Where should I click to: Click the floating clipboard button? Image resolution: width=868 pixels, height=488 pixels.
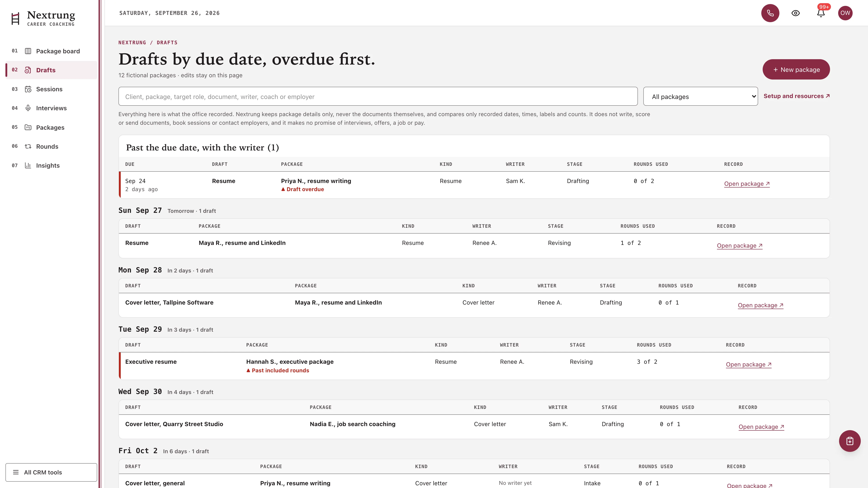pos(849,441)
